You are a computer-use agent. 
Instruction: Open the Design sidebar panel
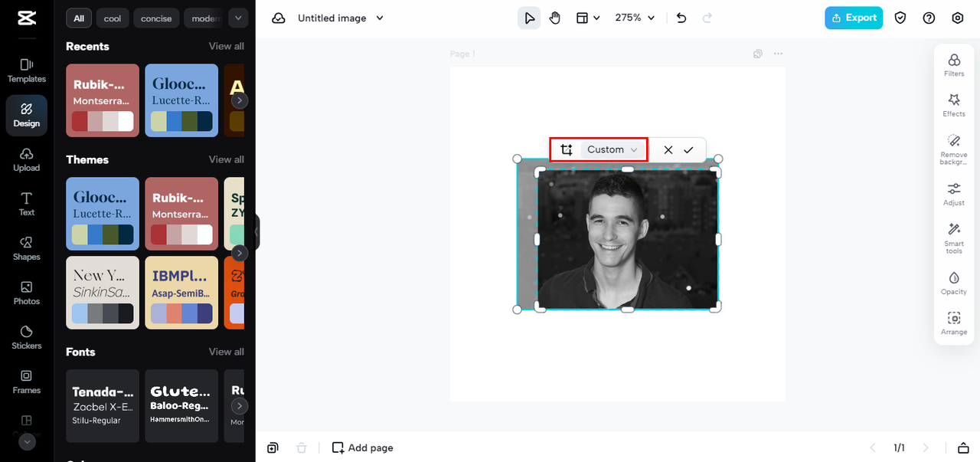click(27, 116)
